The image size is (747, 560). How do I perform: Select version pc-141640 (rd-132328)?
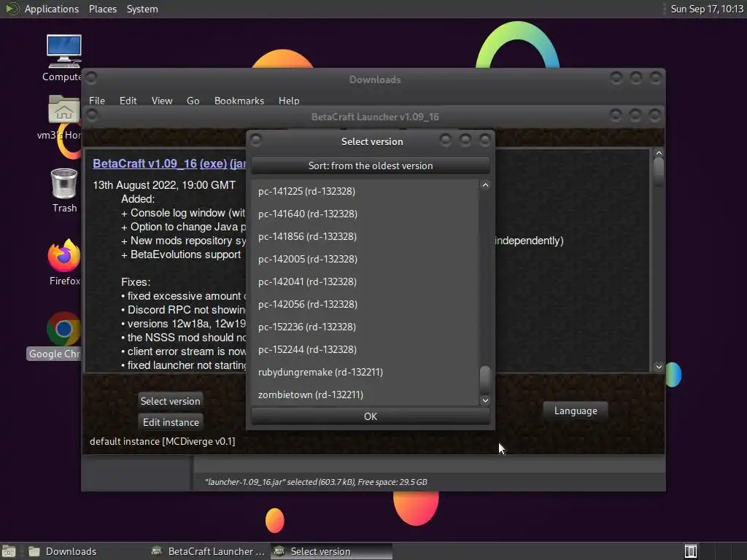(x=365, y=214)
